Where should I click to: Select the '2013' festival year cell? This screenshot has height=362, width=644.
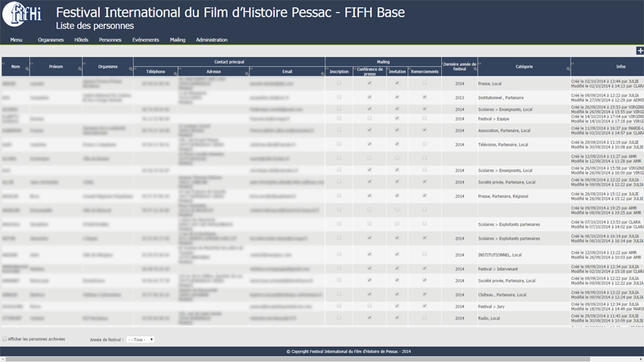click(459, 97)
